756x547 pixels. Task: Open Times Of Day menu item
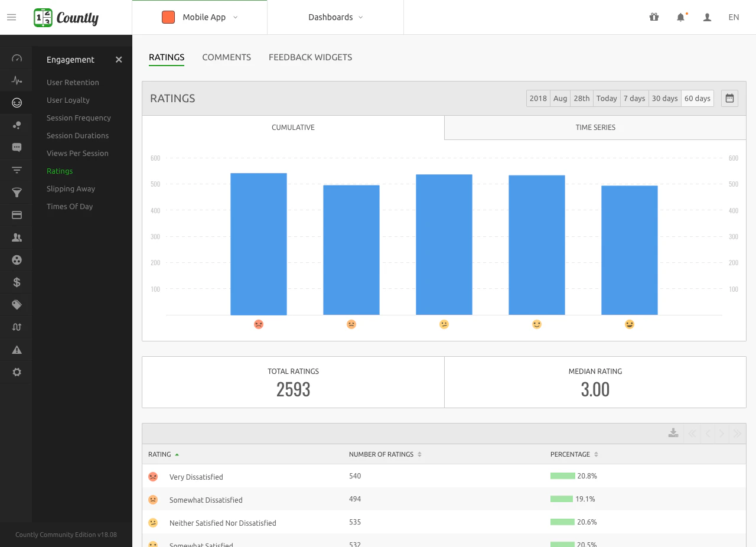click(x=70, y=207)
